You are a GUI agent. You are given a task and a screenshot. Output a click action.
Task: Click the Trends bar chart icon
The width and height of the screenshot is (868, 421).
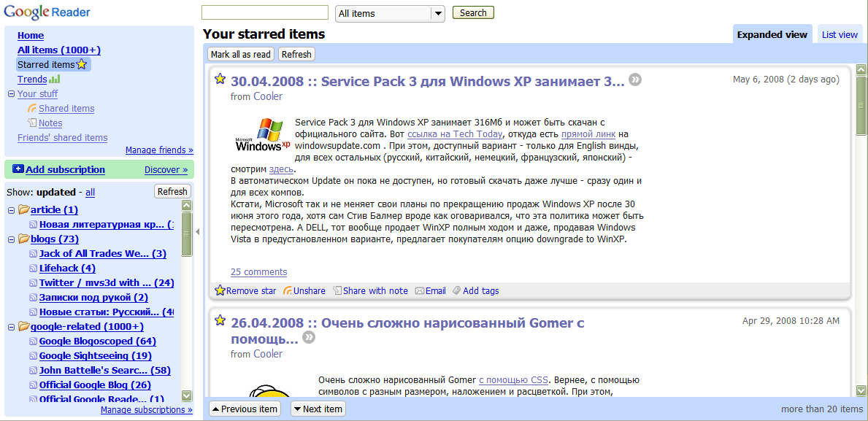coord(54,79)
